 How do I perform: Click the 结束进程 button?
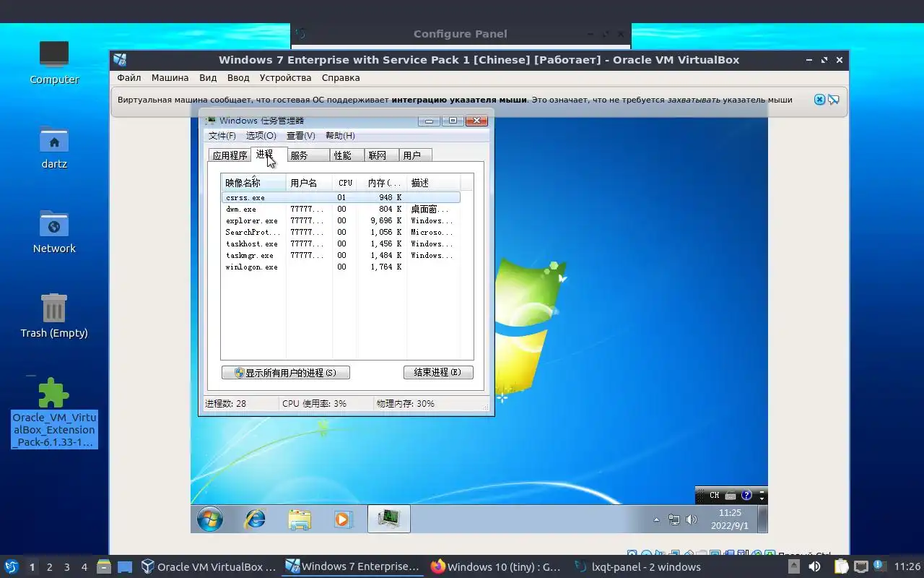[438, 373]
